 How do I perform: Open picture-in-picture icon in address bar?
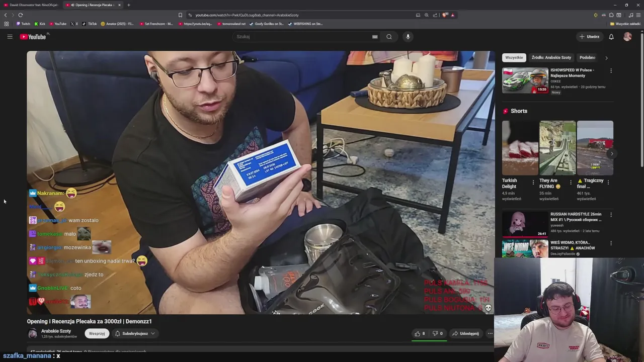418,15
